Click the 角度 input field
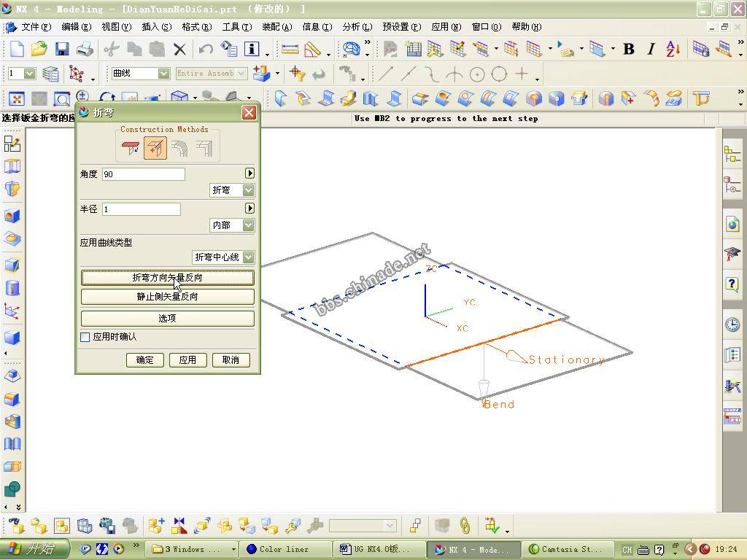This screenshot has height=560, width=747. point(143,174)
